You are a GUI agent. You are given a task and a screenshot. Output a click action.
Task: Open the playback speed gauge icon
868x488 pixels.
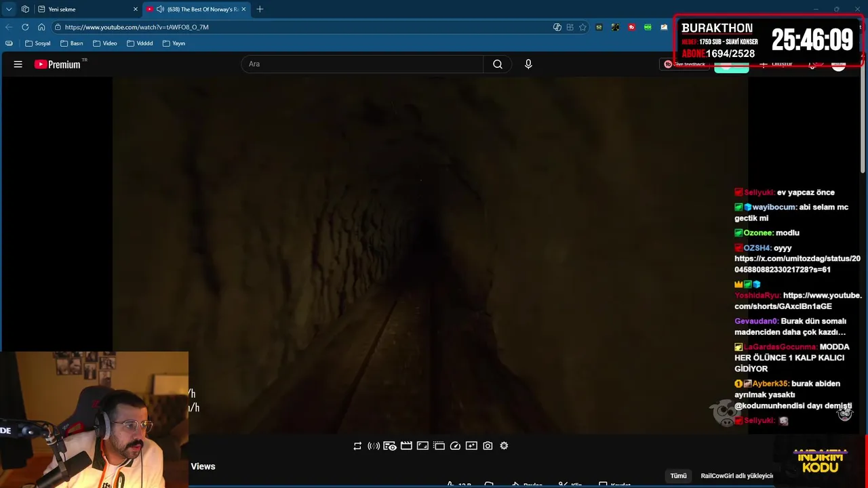[x=455, y=446]
